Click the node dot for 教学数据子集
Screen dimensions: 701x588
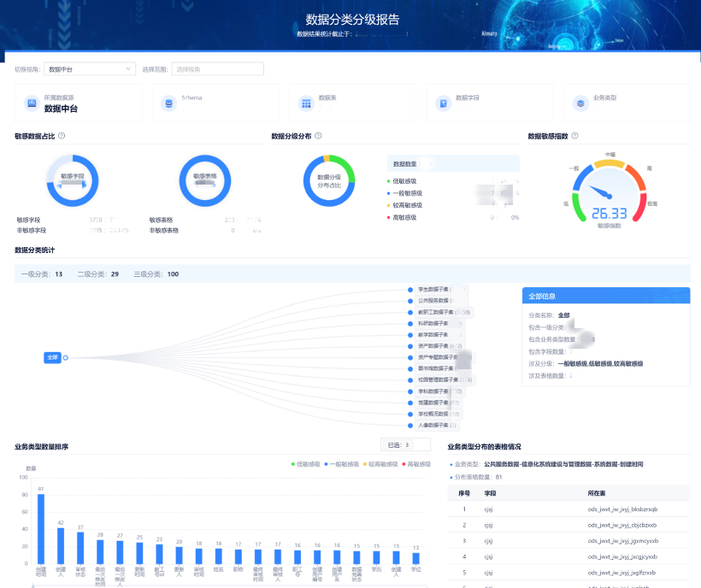click(410, 335)
